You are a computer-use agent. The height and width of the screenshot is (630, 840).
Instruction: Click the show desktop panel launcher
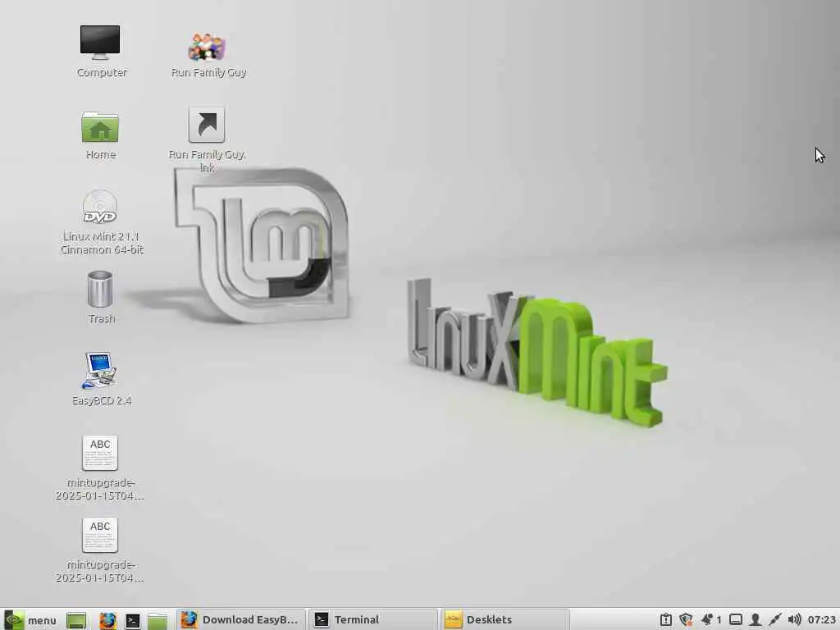pyautogui.click(x=76, y=620)
